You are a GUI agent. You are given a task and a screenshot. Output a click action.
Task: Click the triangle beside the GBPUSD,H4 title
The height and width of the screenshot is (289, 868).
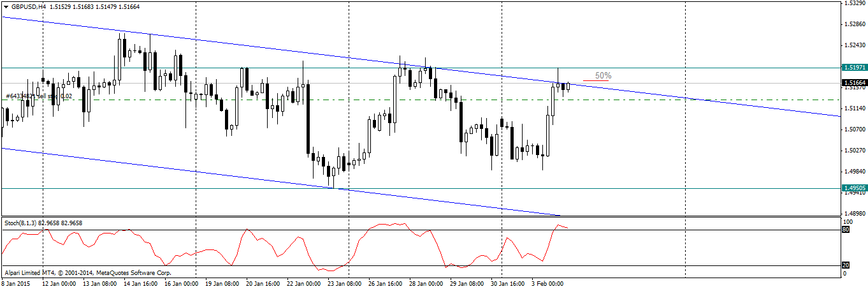(6, 6)
